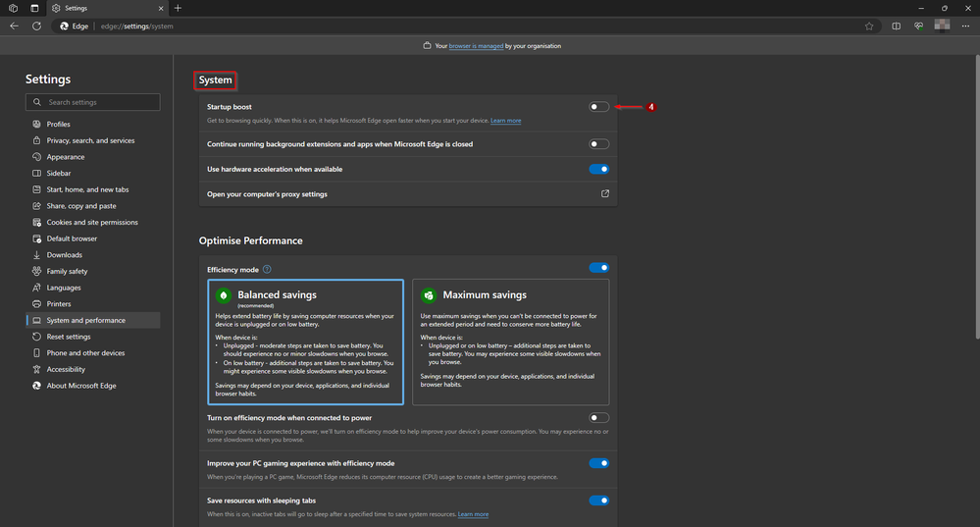980x527 pixels.
Task: Open browser essentials heart icon
Action: click(918, 26)
